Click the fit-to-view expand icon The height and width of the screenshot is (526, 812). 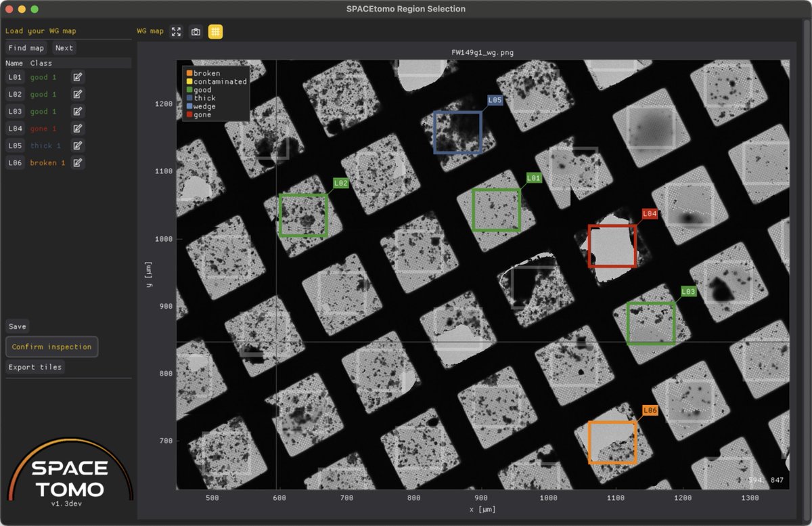pos(177,32)
